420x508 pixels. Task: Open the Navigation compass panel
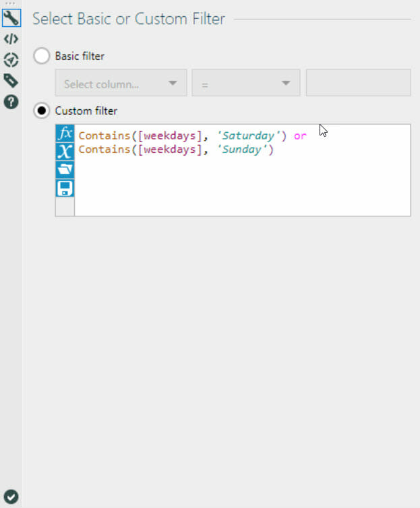pos(11,60)
